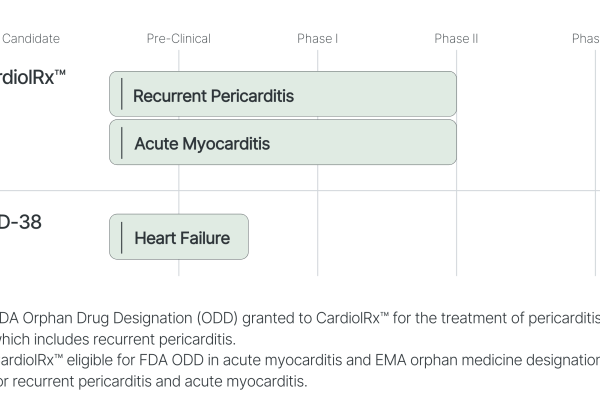Click the "Candidate" column header
600x400 pixels.
pos(31,39)
